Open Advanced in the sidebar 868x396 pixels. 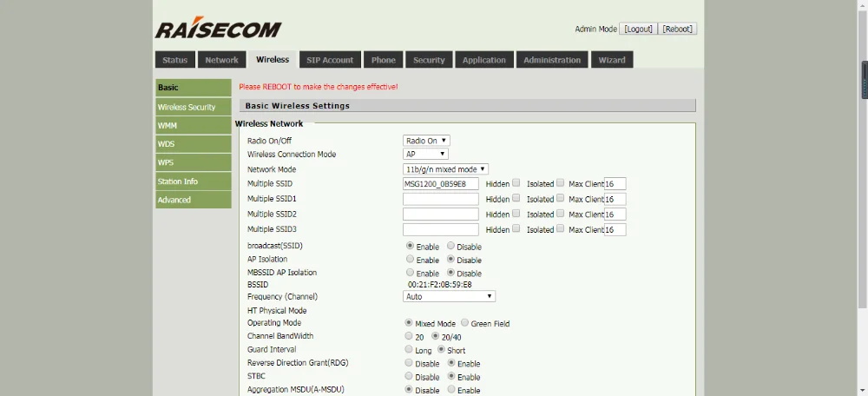(x=194, y=200)
